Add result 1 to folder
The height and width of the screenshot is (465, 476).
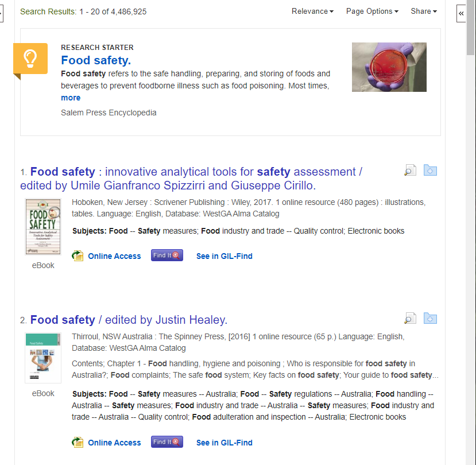pos(430,170)
